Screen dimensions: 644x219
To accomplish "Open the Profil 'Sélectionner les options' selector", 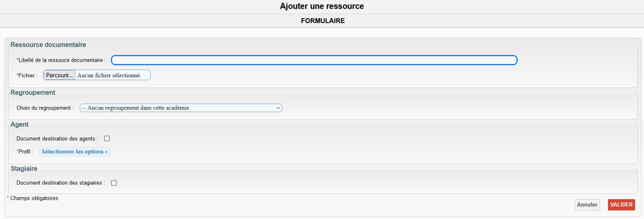I will (74, 152).
